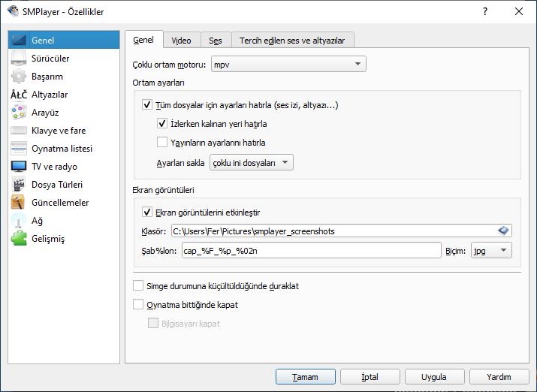Click the question mark help button
The height and width of the screenshot is (392, 537).
[x=485, y=11]
